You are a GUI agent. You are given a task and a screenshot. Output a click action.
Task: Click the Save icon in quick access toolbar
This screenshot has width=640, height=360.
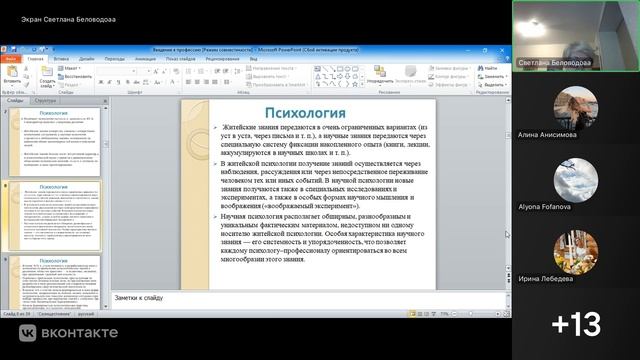(13, 50)
